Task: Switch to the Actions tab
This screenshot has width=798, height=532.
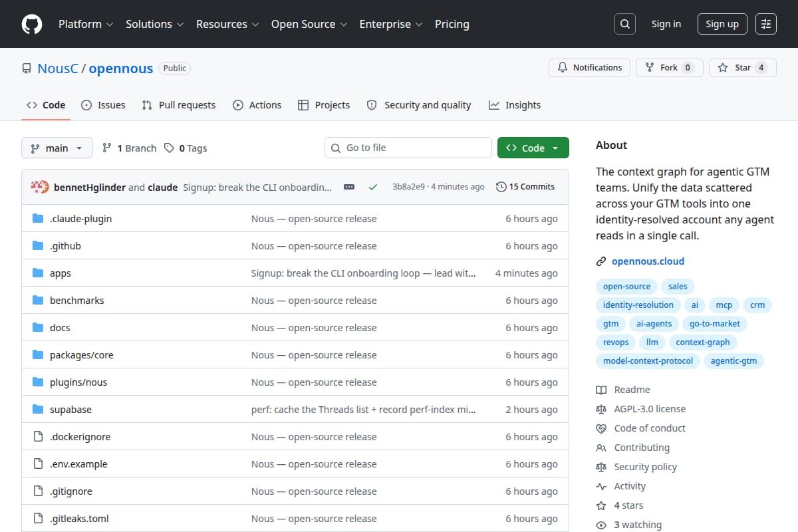Action: 257,105
